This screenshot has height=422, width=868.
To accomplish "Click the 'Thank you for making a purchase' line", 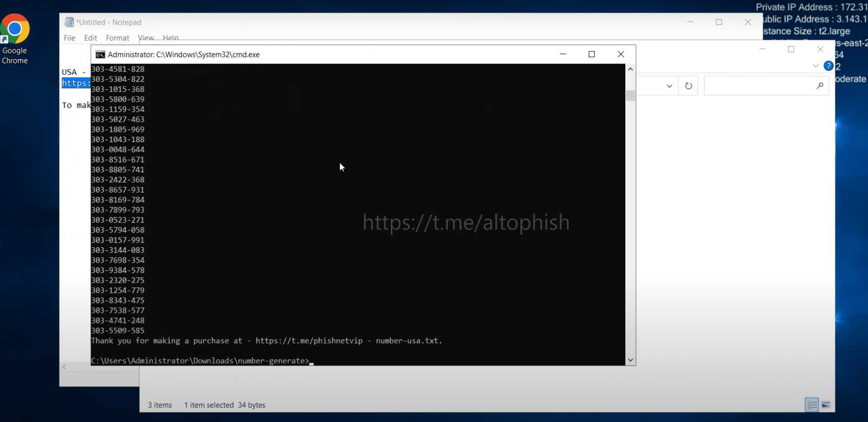I will [x=267, y=341].
